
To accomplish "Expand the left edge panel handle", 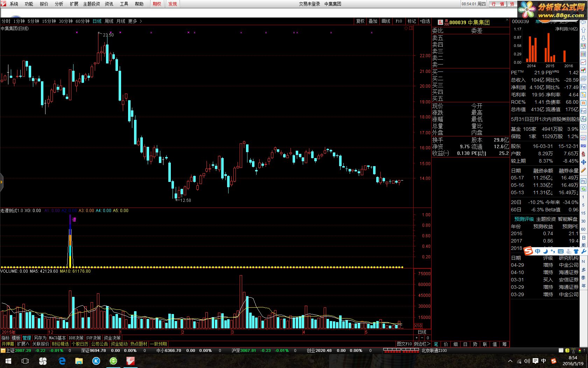I will tap(1, 182).
